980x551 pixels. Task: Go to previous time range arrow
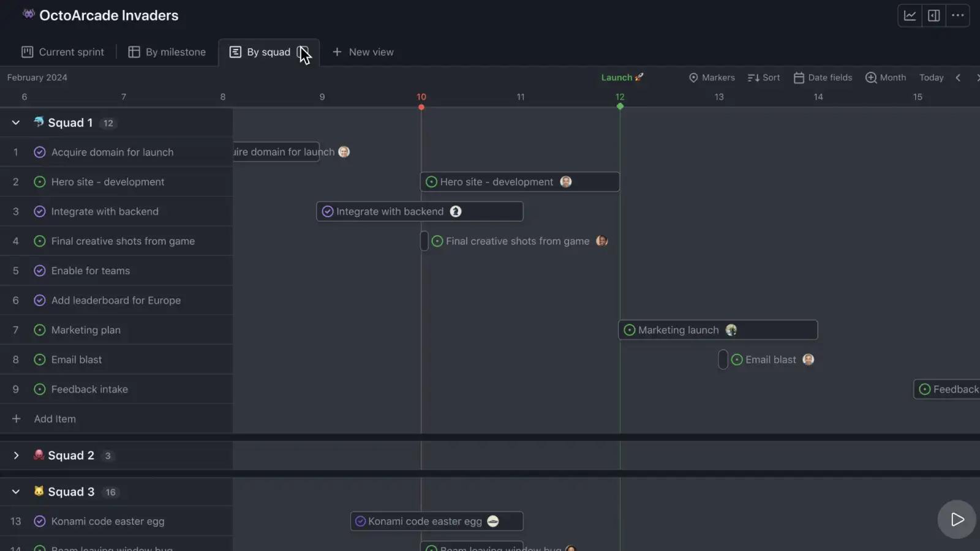pos(958,78)
